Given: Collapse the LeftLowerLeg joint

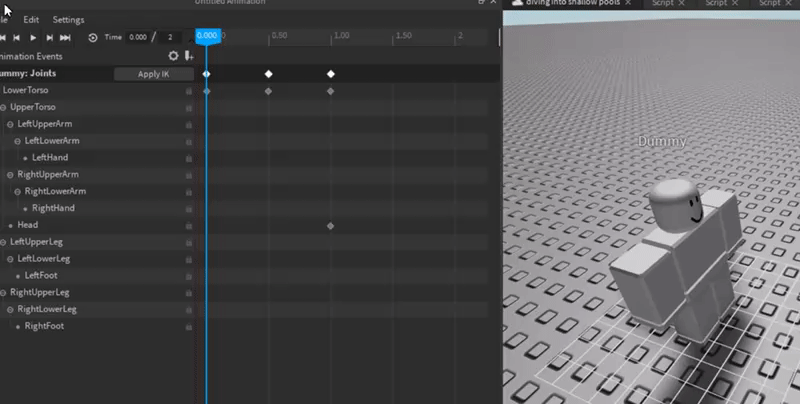Looking at the screenshot, I should tap(10, 259).
